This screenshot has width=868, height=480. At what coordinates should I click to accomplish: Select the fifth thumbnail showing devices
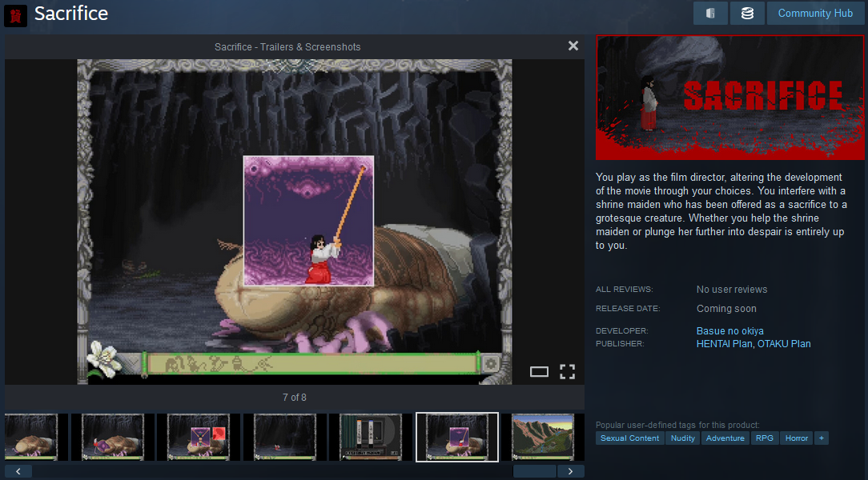coord(370,437)
